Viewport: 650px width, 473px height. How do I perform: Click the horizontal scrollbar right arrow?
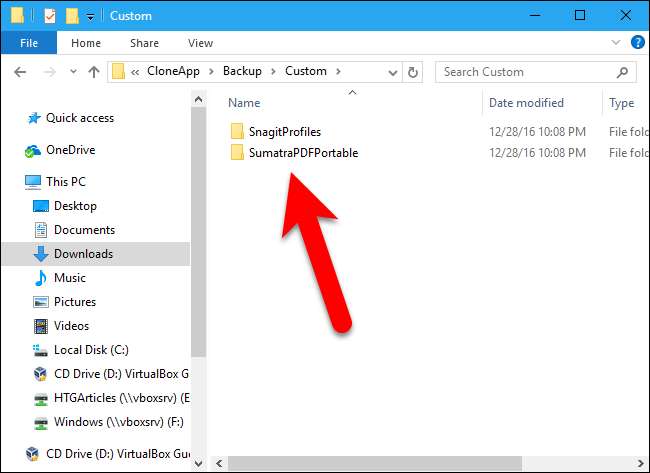point(640,463)
